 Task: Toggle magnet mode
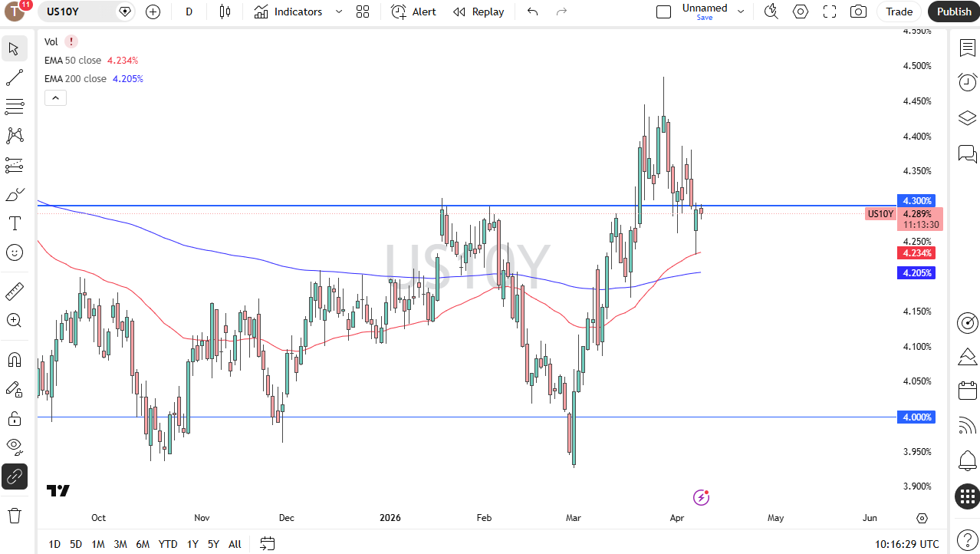pyautogui.click(x=14, y=360)
